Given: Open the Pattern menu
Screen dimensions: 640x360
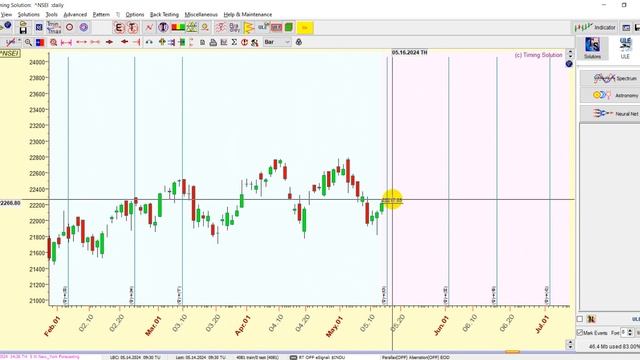Looking at the screenshot, I should click(x=101, y=14).
